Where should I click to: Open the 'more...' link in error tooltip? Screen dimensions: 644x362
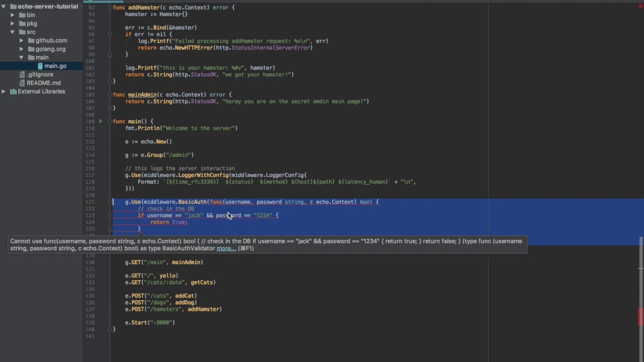(x=226, y=248)
